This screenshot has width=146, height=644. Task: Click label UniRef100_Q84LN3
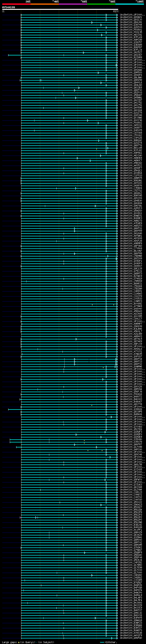[131, 85]
